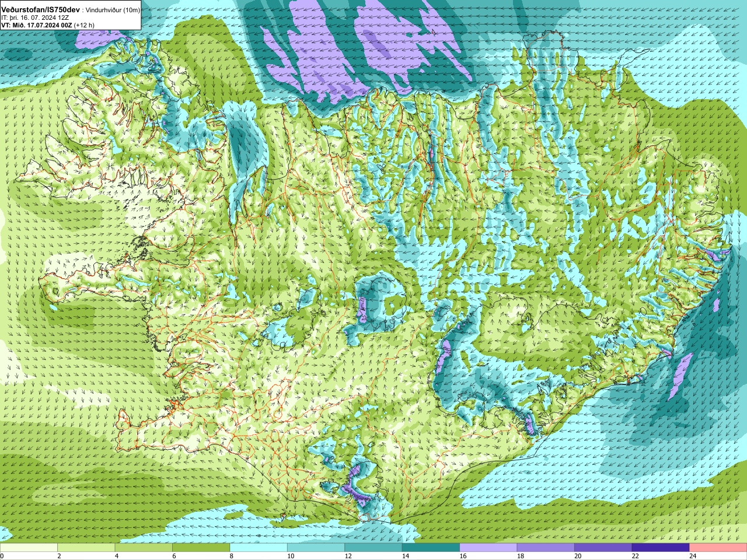
Task: Select the 12–14 medium teal legend swatch
Action: 373,548
